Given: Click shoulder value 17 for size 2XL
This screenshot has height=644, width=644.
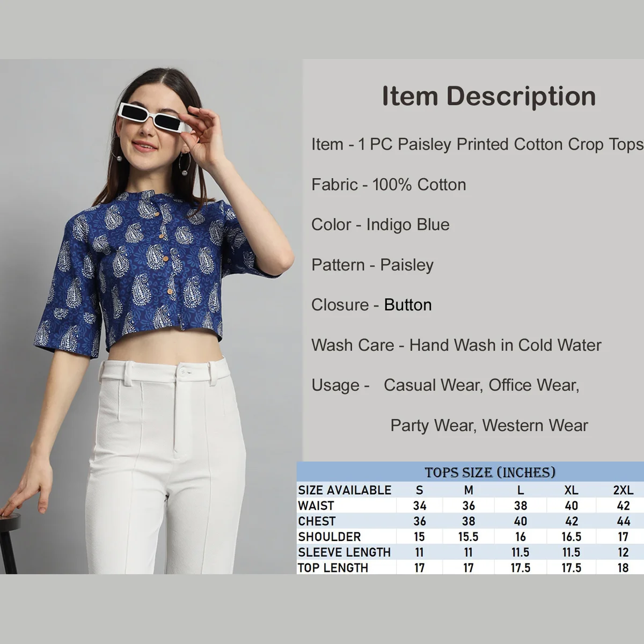Looking at the screenshot, I should pos(623,537).
